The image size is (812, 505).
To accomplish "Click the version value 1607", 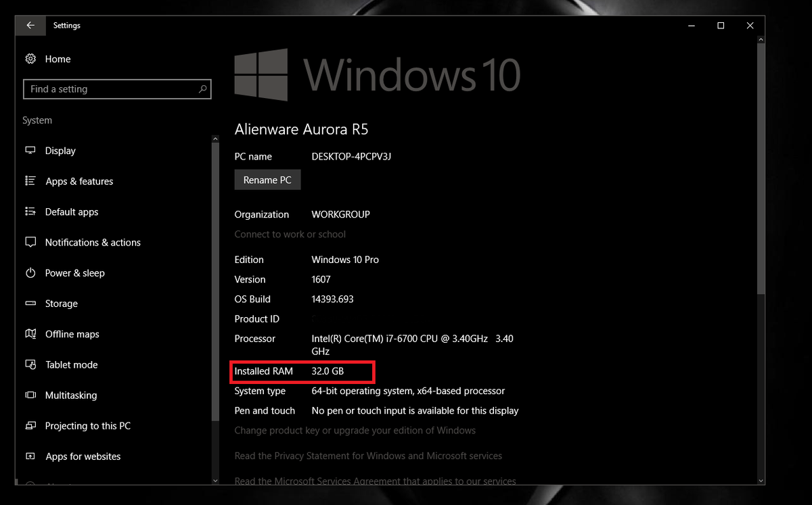I will click(x=321, y=279).
